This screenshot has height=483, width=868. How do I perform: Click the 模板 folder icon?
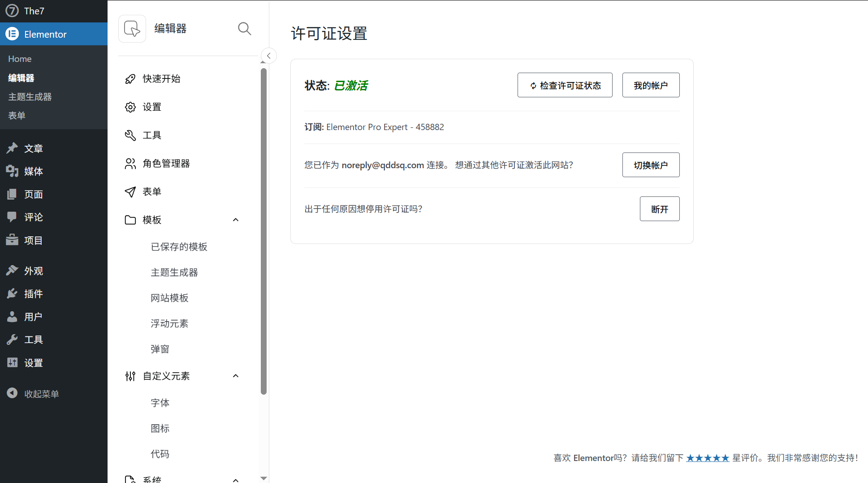tap(130, 220)
